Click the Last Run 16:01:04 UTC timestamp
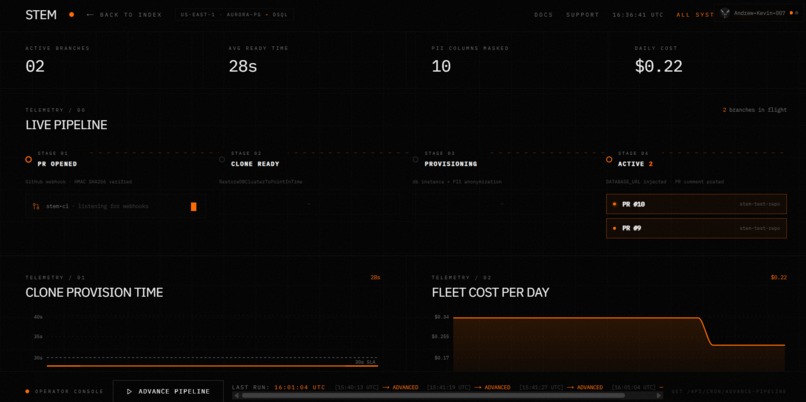This screenshot has height=402, width=806. [300, 387]
